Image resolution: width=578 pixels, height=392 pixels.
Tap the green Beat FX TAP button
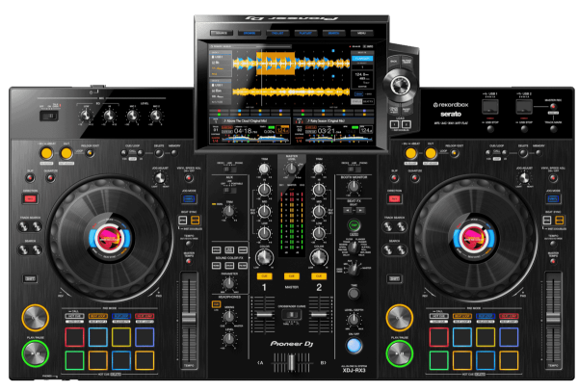(354, 225)
